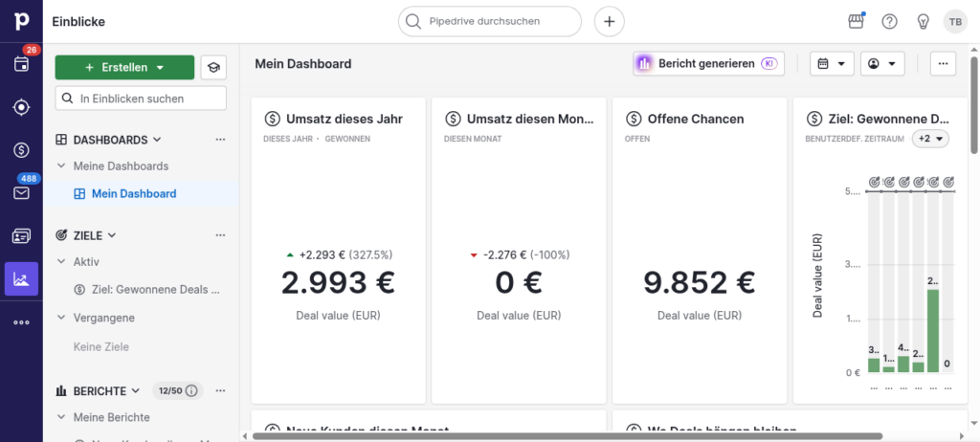Open the Deals dollar icon in sidebar

(21, 150)
